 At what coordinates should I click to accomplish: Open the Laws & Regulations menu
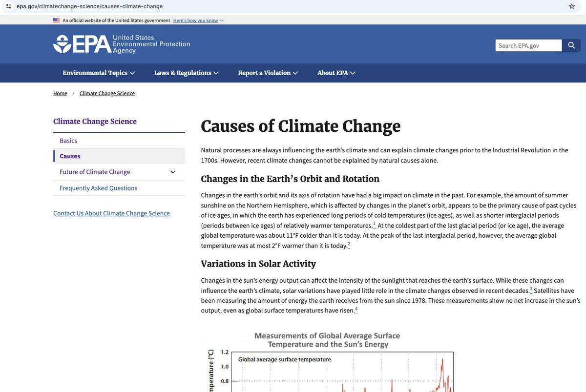tap(187, 73)
